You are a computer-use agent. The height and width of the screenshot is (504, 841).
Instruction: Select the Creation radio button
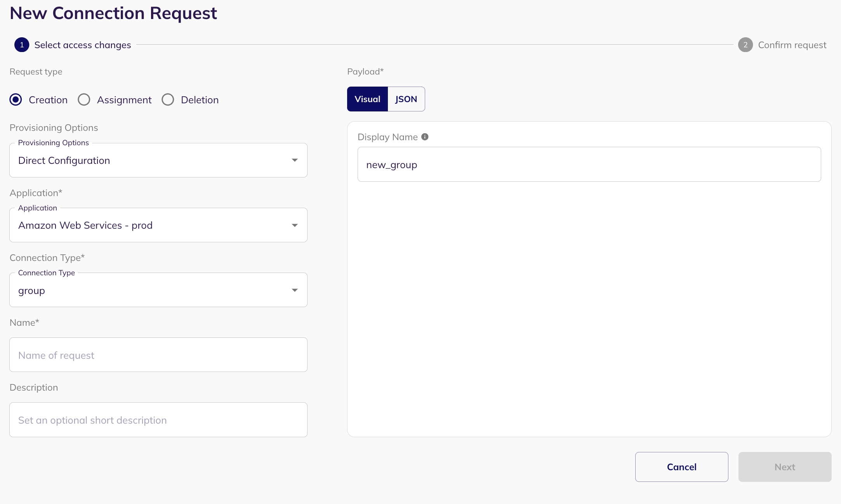click(x=16, y=100)
